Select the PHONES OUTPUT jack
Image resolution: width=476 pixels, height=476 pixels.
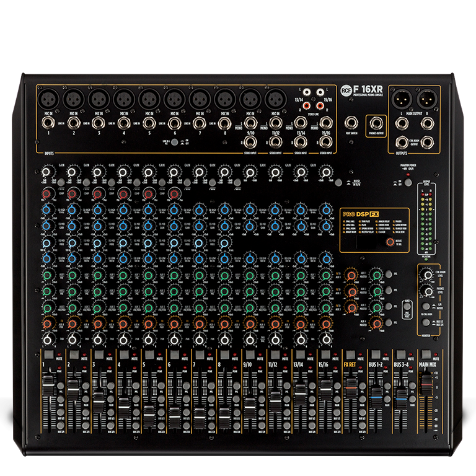(x=376, y=123)
